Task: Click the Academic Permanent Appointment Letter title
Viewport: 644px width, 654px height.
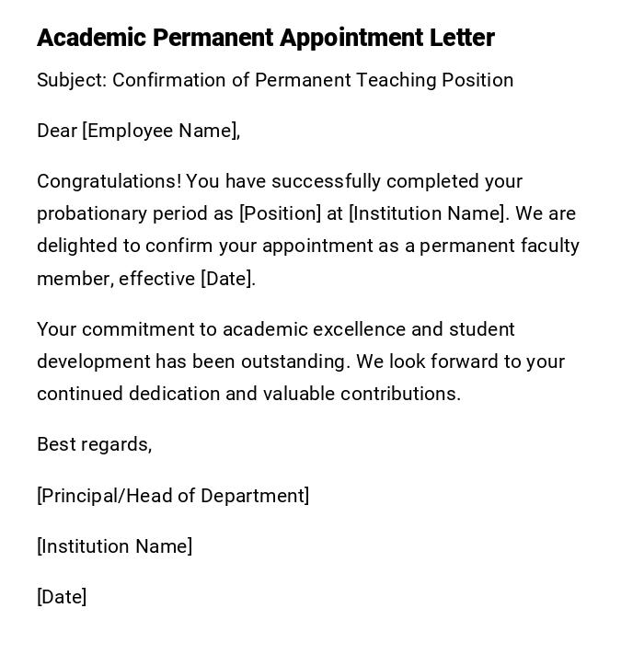Action: coord(265,38)
